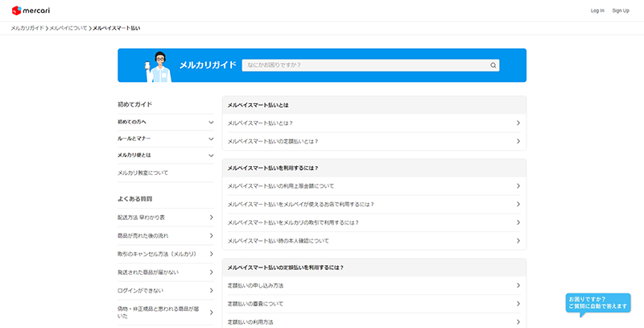Open 取引のキャンセル方法（メルカリ）
This screenshot has height=328, width=644.
pos(166,254)
